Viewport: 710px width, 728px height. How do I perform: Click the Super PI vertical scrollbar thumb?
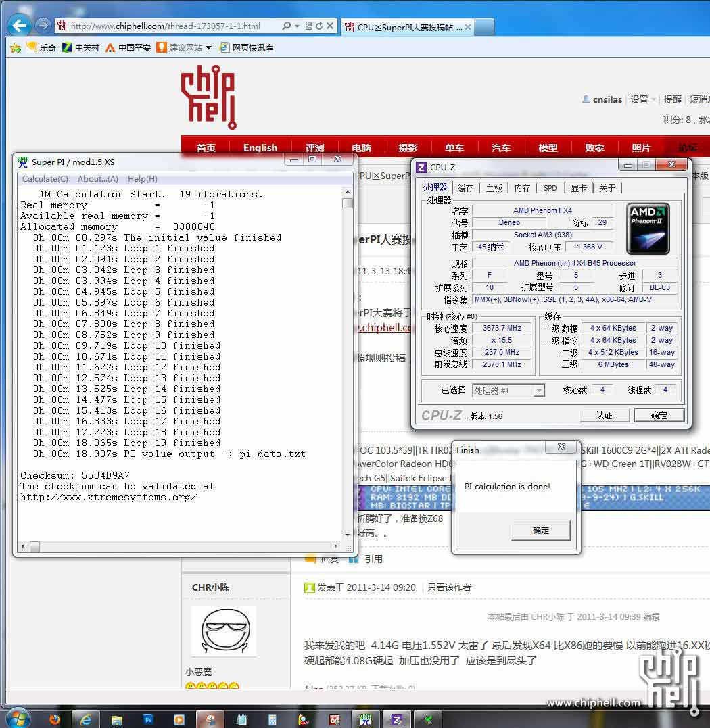[x=348, y=203]
